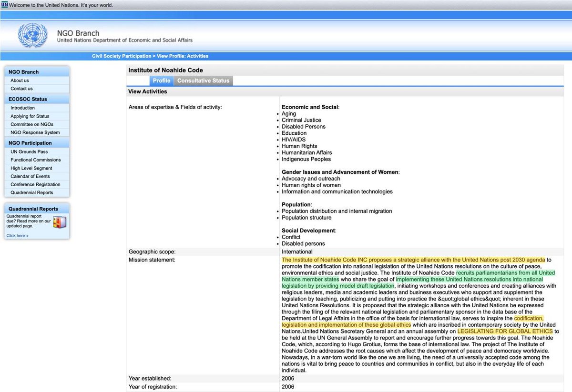Click 'Criminal Justice' list item
Image resolution: width=572 pixels, height=392 pixels.
tap(301, 121)
